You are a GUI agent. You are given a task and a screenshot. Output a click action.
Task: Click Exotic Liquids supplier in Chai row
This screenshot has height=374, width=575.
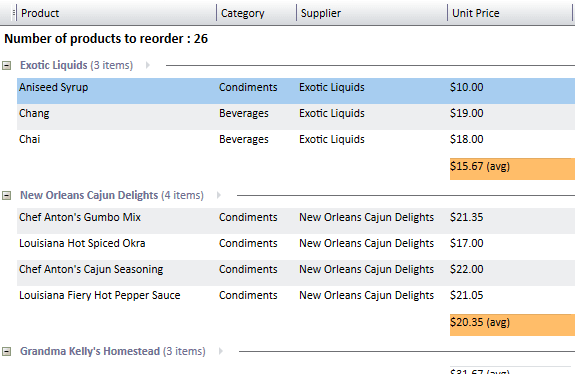(x=332, y=139)
